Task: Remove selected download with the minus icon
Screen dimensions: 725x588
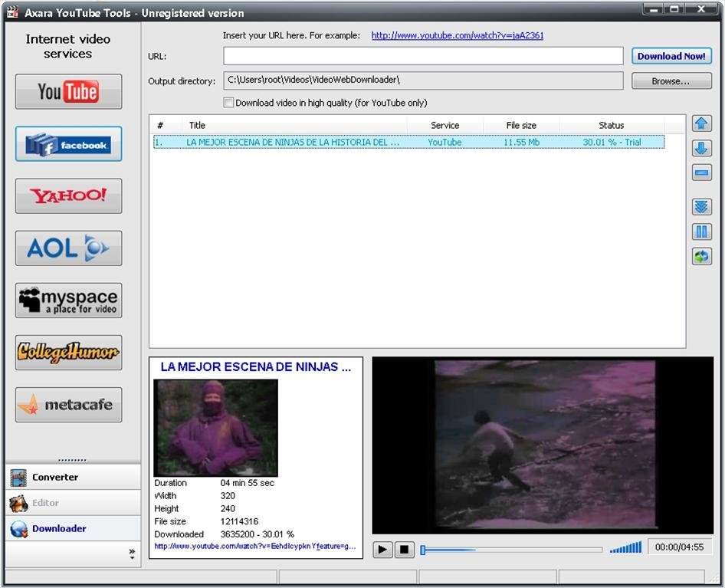Action: (701, 173)
